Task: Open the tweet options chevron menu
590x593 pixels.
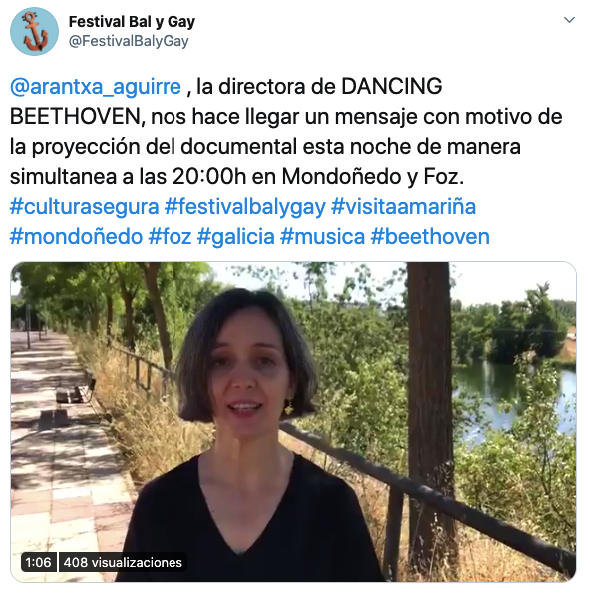Action: [x=569, y=20]
